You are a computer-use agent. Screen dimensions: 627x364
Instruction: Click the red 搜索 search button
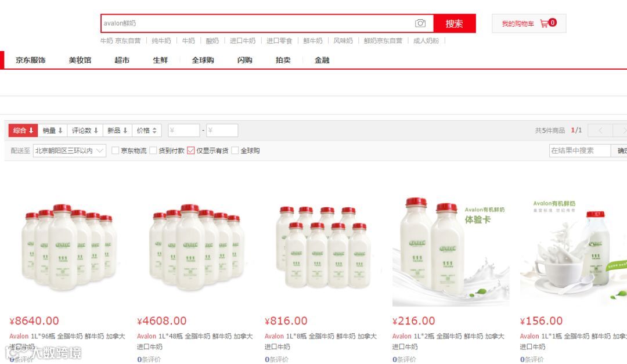click(x=455, y=24)
